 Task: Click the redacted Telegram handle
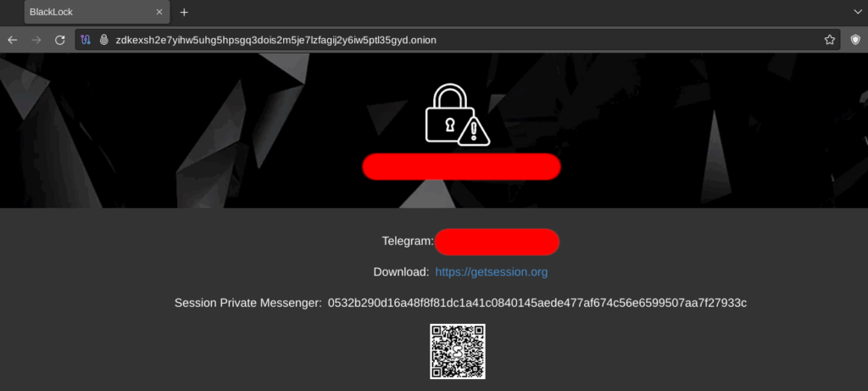click(497, 242)
